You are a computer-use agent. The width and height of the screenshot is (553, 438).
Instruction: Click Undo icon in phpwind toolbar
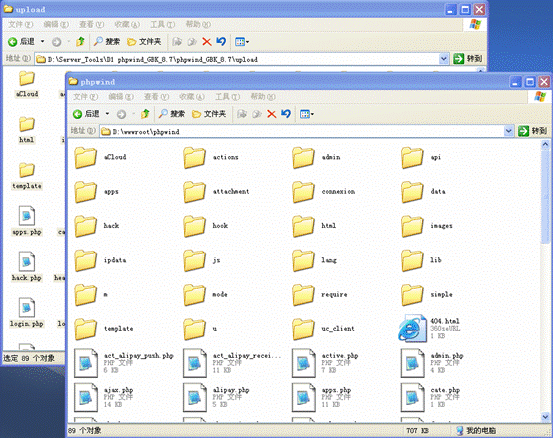[x=286, y=114]
